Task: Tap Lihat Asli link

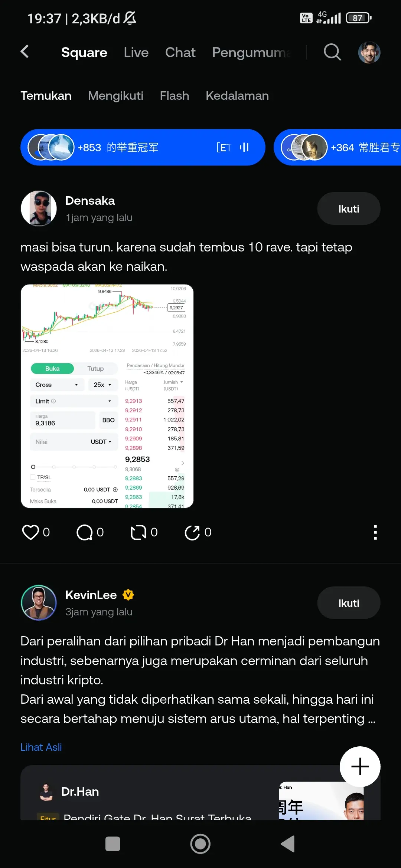Action: coord(41,747)
